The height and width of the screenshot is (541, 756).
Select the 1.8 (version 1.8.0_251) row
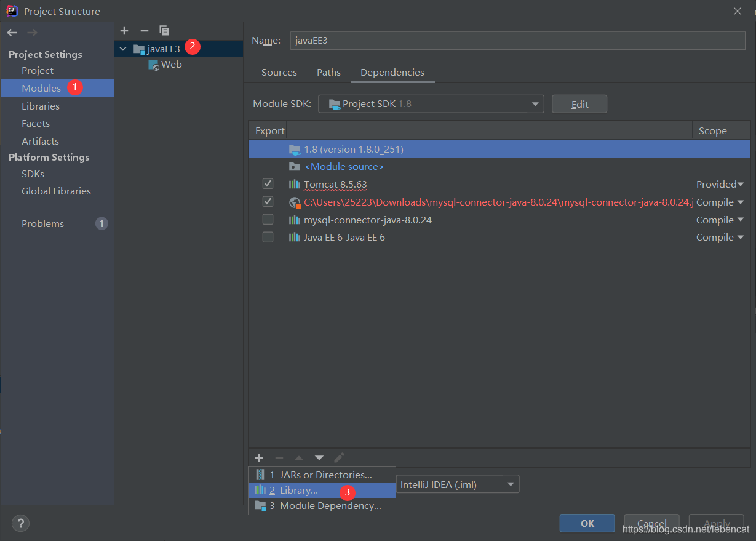pyautogui.click(x=499, y=149)
